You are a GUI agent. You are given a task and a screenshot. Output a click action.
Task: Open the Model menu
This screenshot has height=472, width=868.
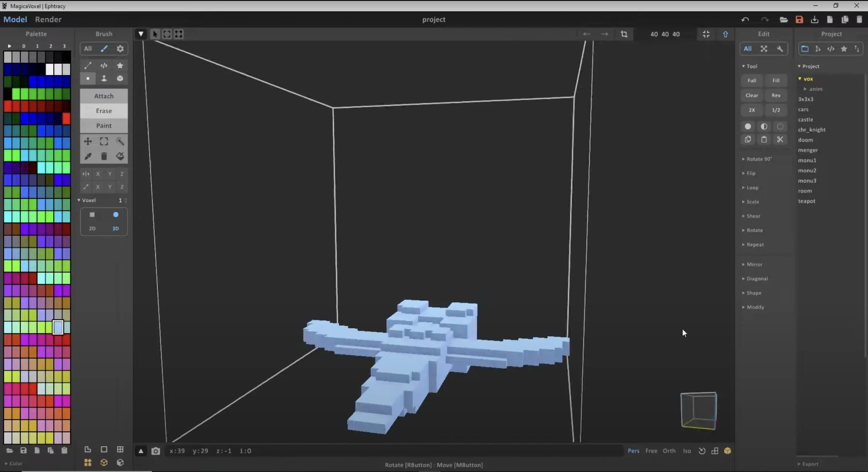click(x=15, y=19)
